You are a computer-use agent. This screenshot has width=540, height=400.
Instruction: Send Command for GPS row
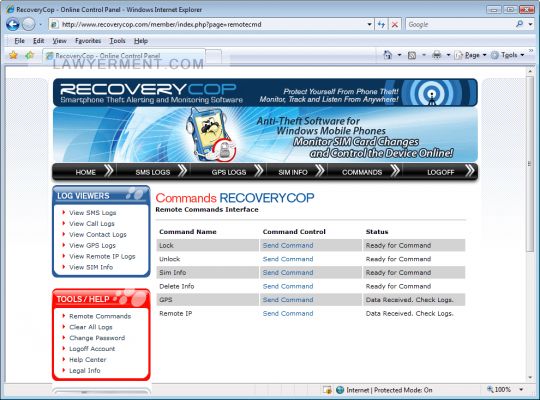point(288,300)
